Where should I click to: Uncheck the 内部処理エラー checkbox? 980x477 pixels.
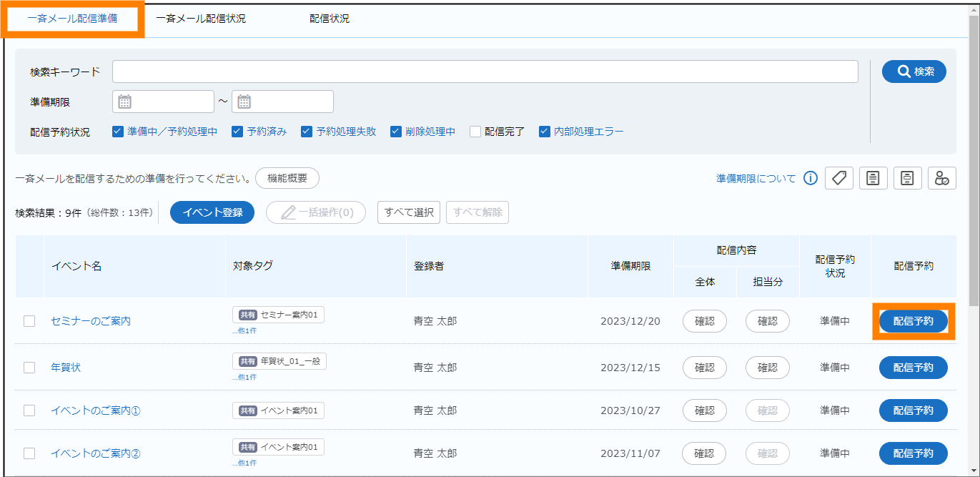(x=545, y=132)
